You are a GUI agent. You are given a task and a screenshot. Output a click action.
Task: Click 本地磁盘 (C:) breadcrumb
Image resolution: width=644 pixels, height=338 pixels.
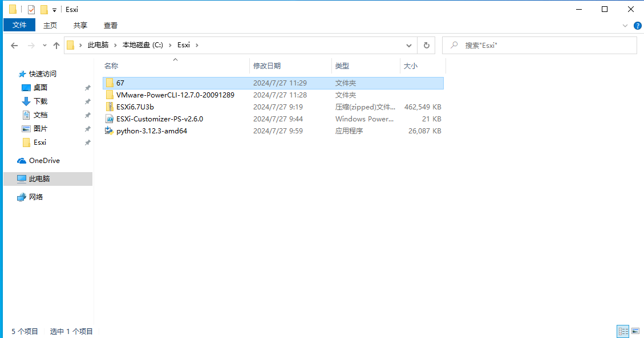point(143,45)
